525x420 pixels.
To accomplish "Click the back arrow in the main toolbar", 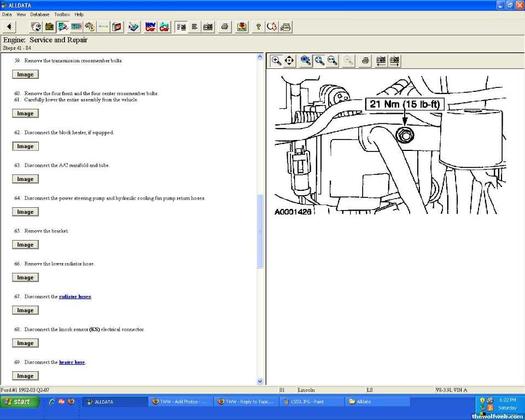I will click(9, 27).
